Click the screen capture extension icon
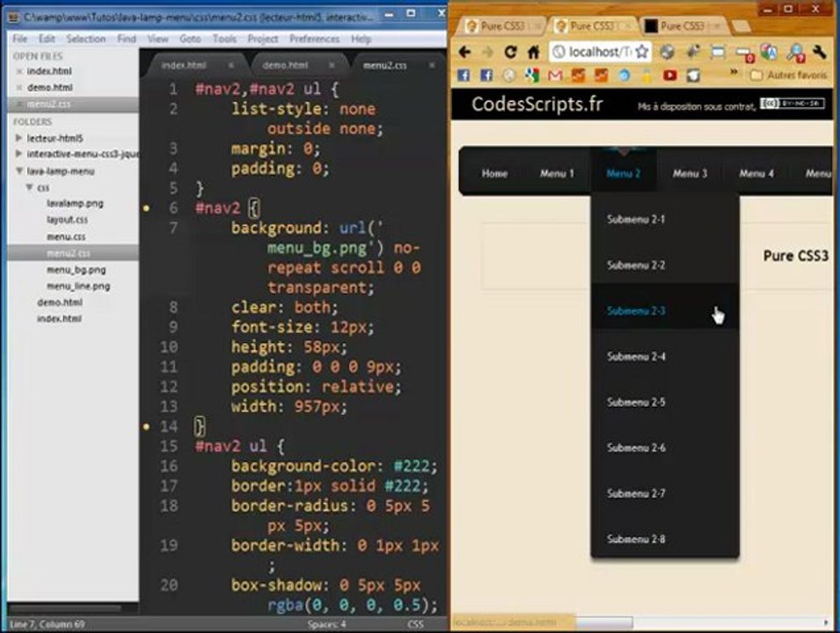 pyautogui.click(x=718, y=52)
